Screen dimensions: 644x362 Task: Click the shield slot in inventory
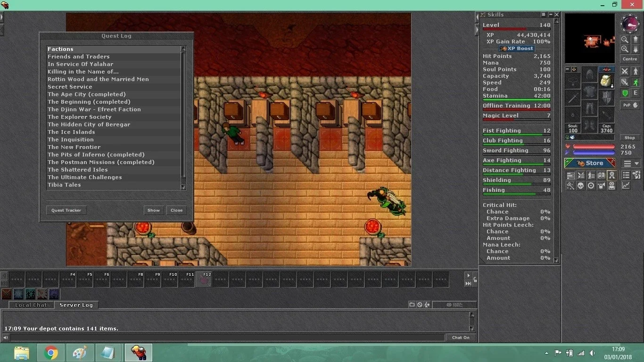pyautogui.click(x=606, y=98)
